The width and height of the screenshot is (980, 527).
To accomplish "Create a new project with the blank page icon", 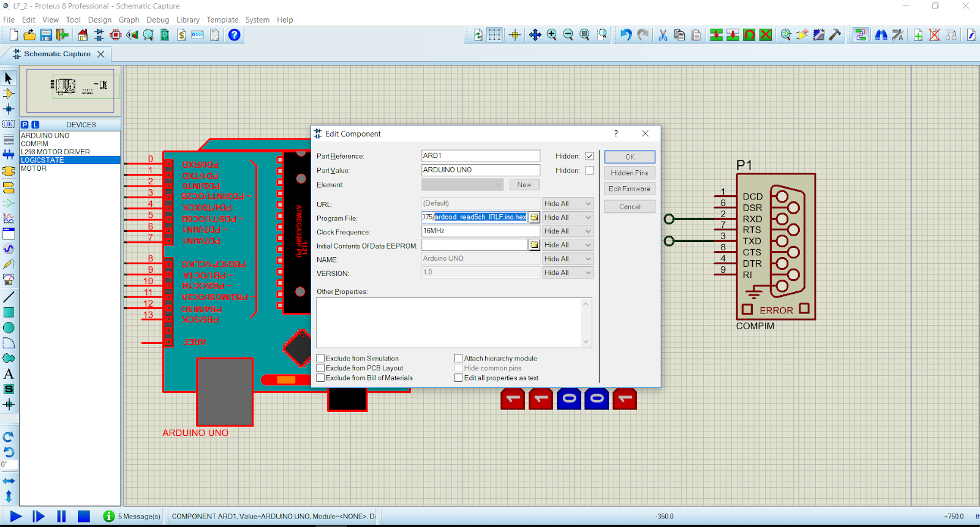I will point(13,35).
